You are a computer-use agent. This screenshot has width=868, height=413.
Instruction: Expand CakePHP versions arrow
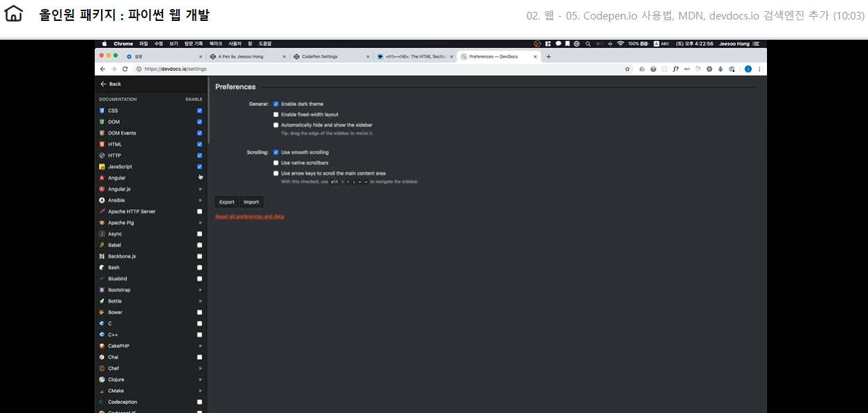pyautogui.click(x=201, y=345)
